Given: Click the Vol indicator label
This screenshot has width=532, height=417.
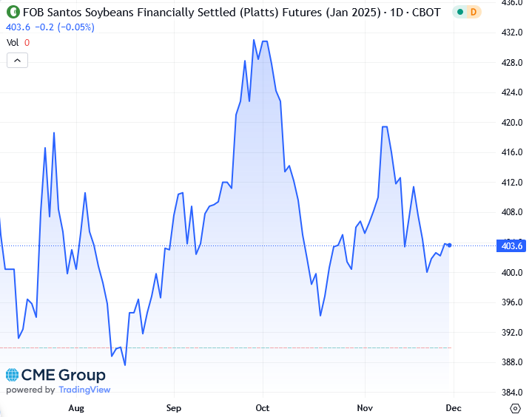Looking at the screenshot, I should click(x=13, y=42).
